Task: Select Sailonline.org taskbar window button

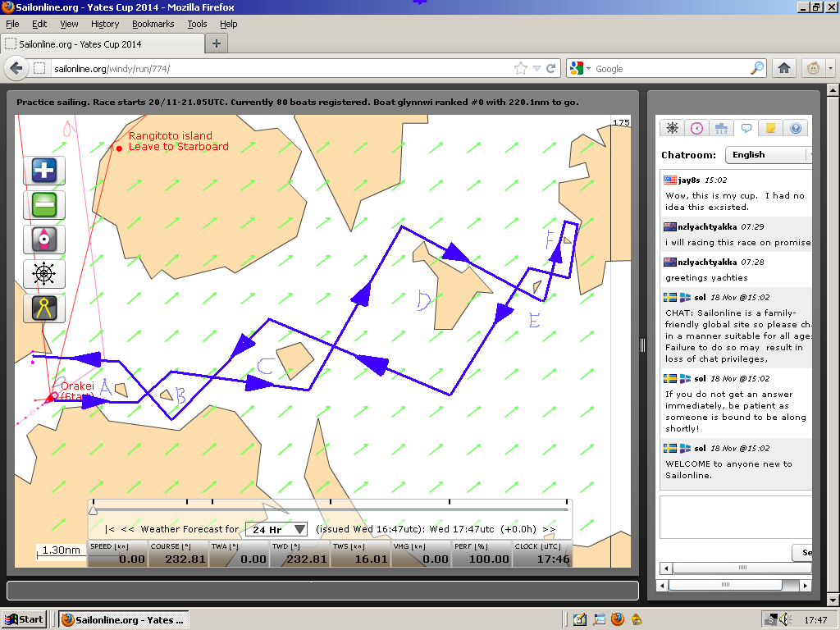Action: [123, 620]
